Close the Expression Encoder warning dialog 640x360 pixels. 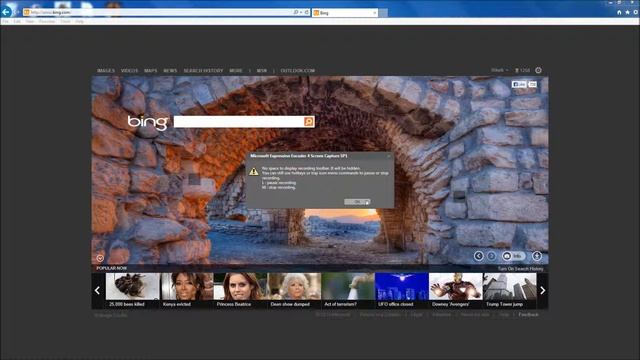389,156
